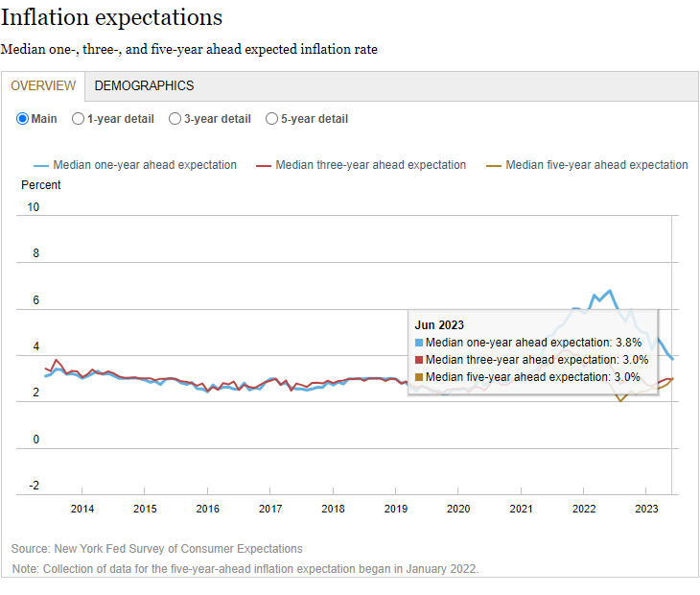Click the blue one-year legend line marker
Viewport: 700px width, 595px height.
coord(40,165)
